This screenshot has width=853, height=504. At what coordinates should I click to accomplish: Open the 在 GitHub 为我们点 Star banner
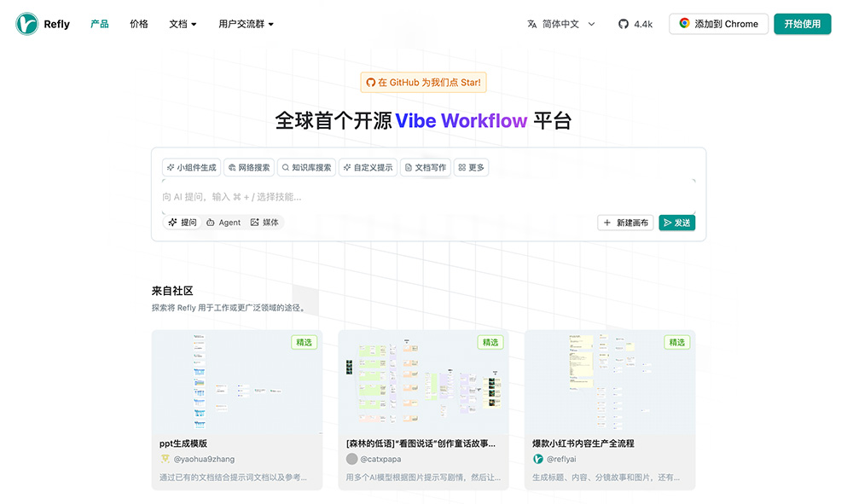pos(423,83)
